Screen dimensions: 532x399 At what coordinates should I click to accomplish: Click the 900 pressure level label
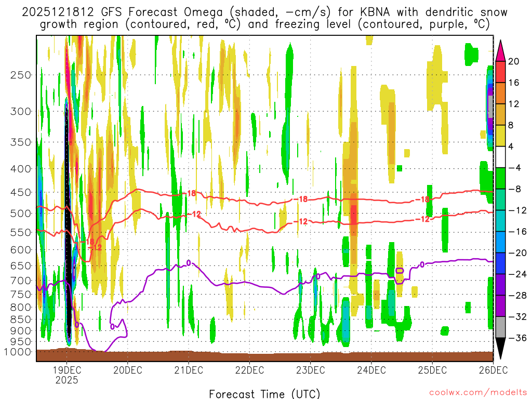(21, 331)
